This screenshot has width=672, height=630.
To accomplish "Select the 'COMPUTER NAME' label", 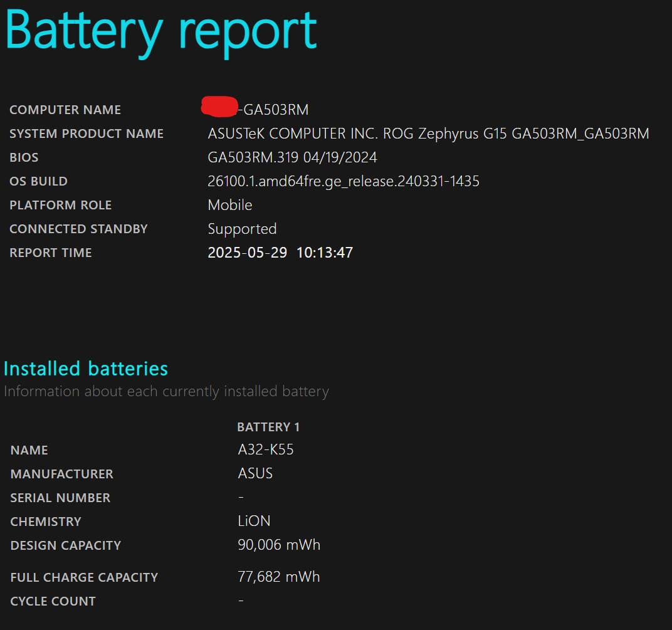I will click(65, 110).
